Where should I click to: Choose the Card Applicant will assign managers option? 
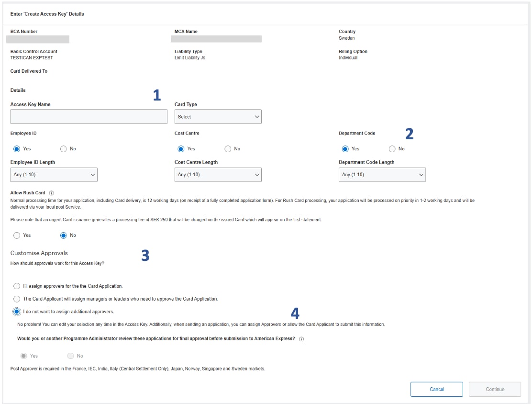click(17, 299)
